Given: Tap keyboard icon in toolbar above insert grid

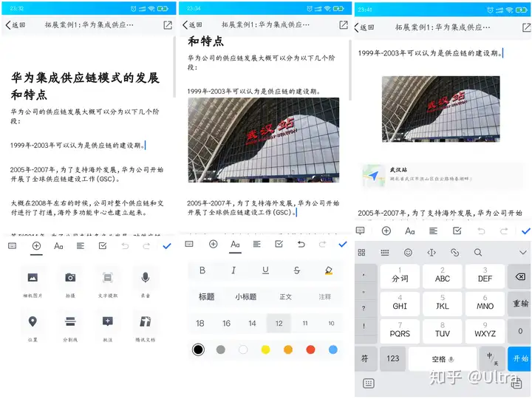Looking at the screenshot, I should coord(13,246).
